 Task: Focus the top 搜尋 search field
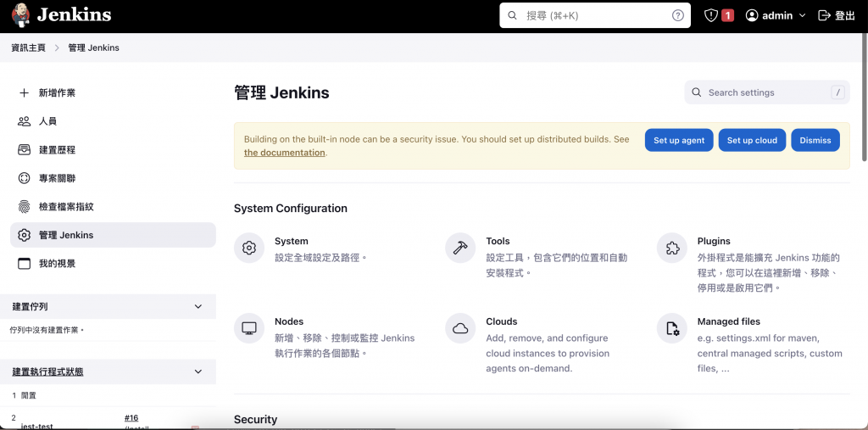pyautogui.click(x=595, y=15)
